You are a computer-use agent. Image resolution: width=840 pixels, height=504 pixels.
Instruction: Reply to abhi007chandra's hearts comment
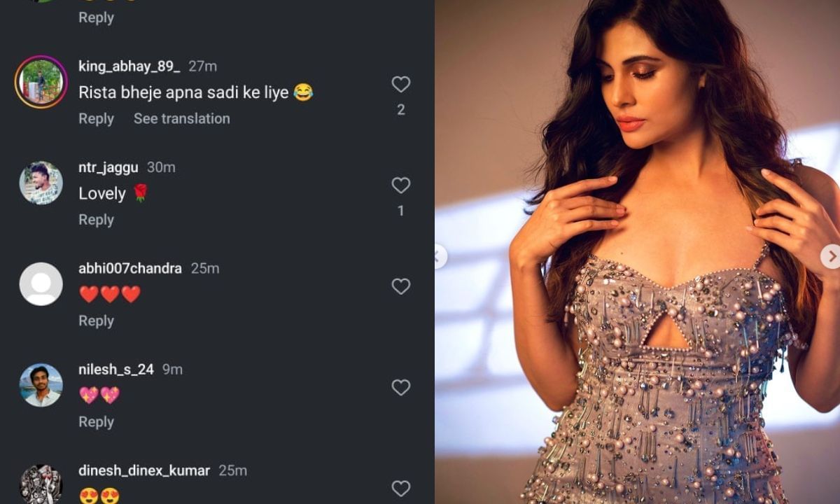point(96,321)
